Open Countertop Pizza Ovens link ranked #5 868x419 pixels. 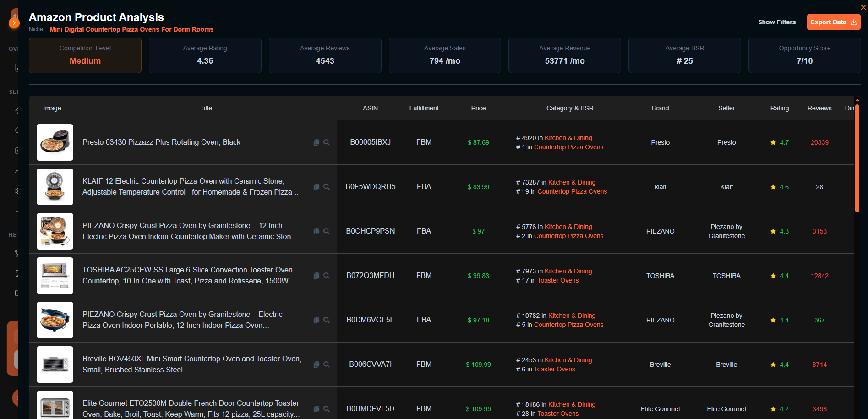(568, 325)
